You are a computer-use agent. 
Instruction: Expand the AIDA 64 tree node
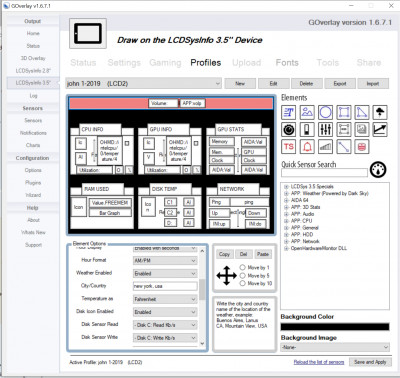pyautogui.click(x=286, y=200)
